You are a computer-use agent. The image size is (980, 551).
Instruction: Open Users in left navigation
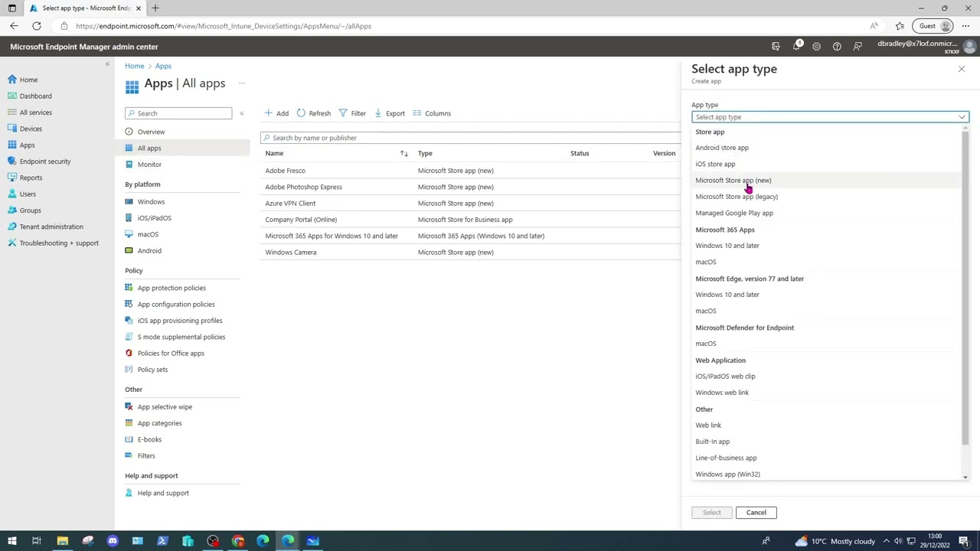28,194
